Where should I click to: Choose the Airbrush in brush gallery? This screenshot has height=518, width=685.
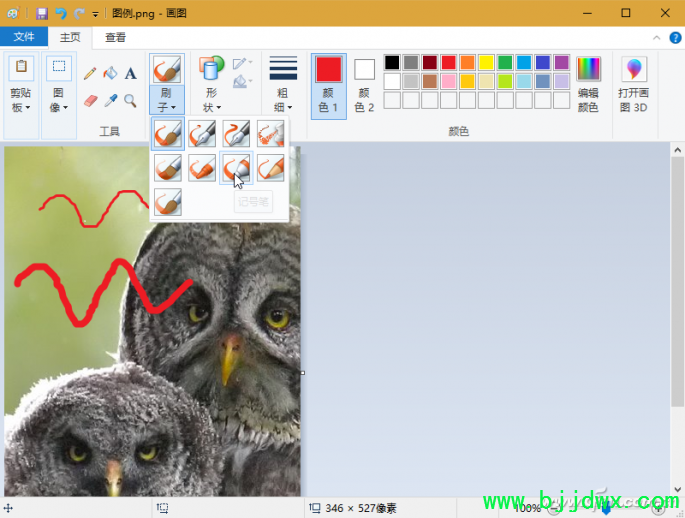tap(270, 133)
